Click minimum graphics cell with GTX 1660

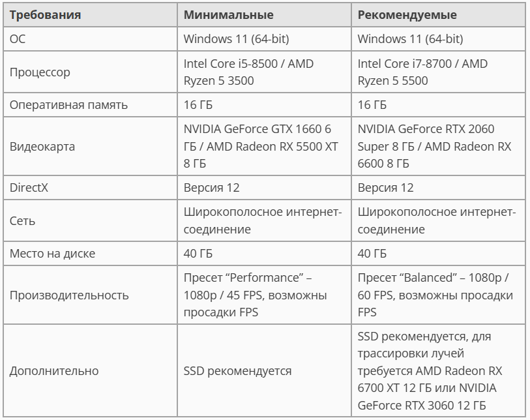[261, 147]
